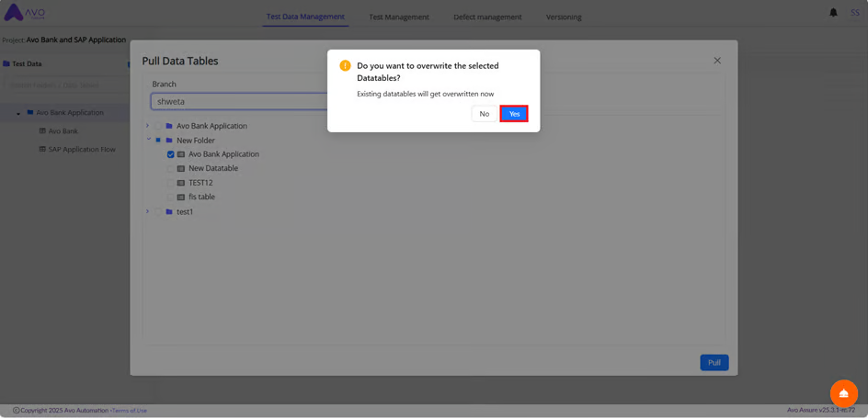Expand the Avo Bank Application folder in dialog
Screen dimensions: 868x418
[x=147, y=126]
